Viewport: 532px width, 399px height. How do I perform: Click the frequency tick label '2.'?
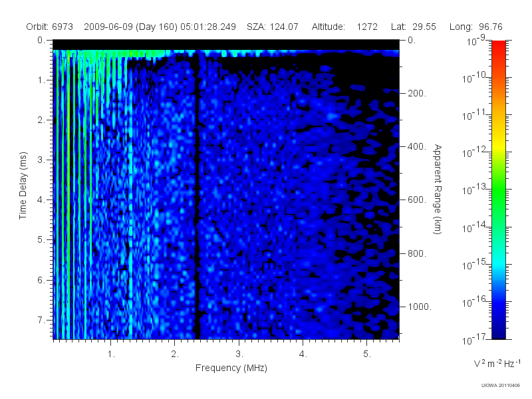pos(175,354)
